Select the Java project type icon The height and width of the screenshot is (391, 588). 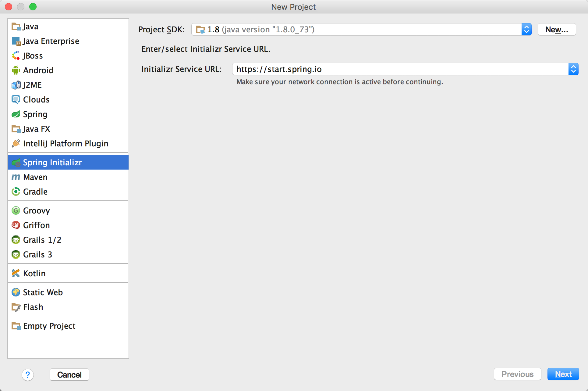tap(16, 27)
